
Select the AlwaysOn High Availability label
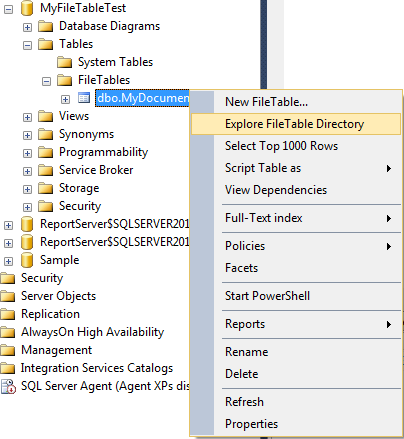pos(93,332)
